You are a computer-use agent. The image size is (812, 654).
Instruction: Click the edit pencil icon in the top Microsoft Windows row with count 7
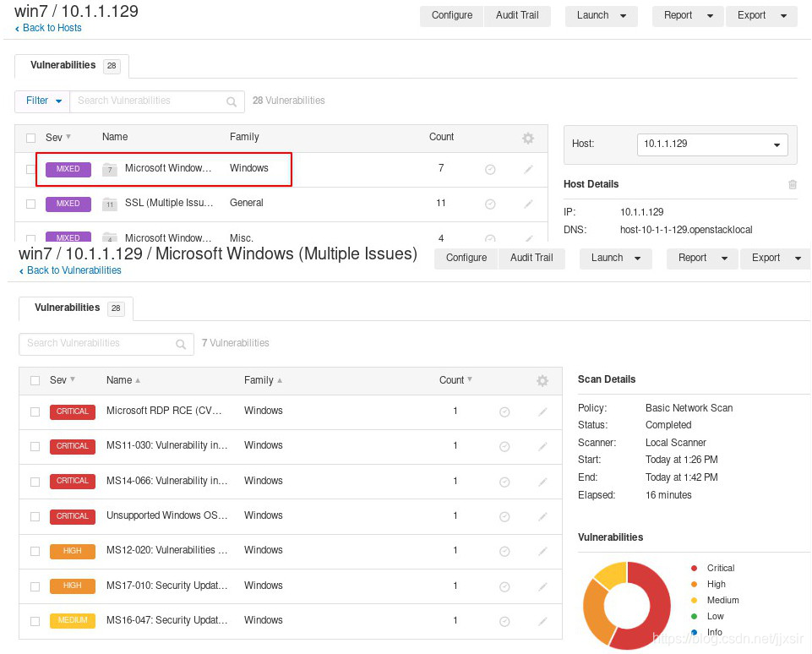pyautogui.click(x=528, y=169)
